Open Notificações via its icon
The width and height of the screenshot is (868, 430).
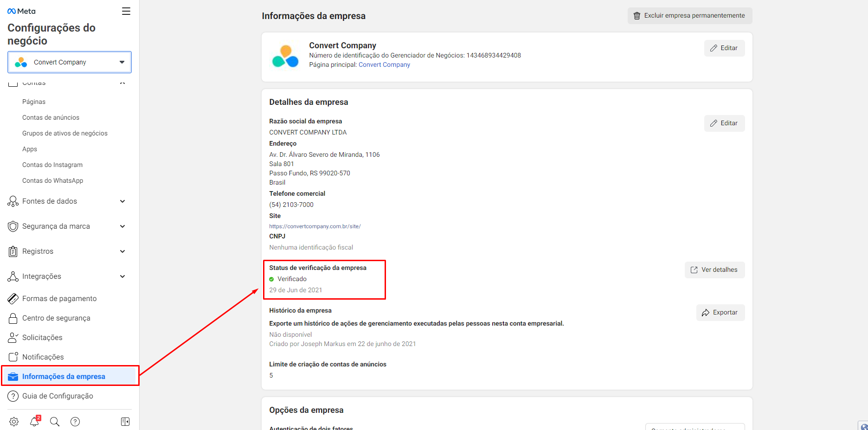pos(13,357)
